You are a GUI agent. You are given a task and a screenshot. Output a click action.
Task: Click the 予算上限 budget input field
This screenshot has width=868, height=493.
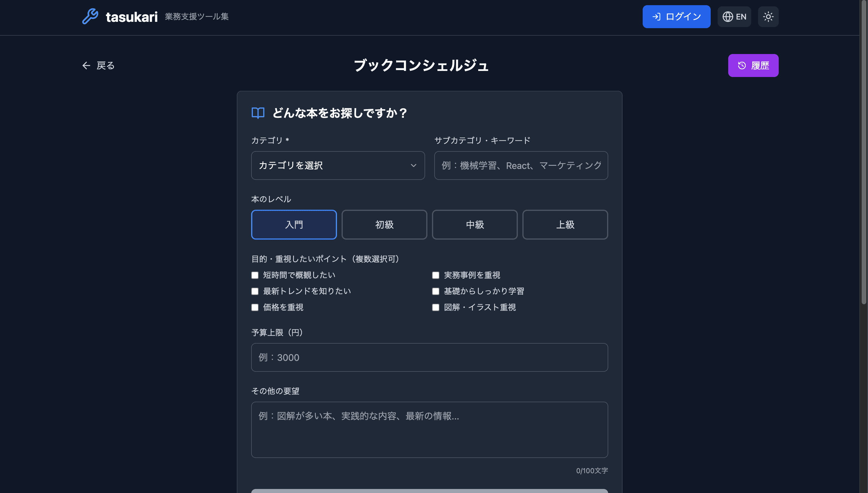click(429, 357)
